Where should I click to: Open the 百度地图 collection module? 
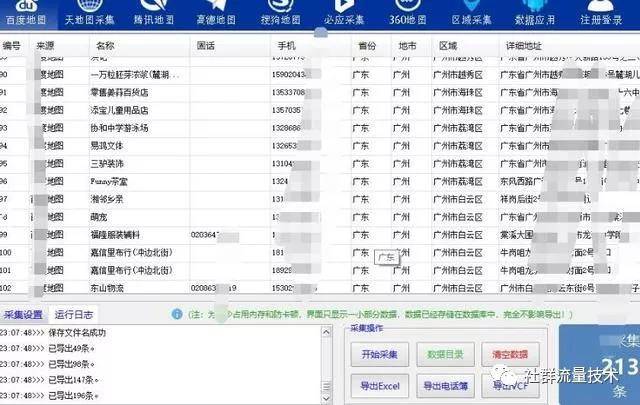point(26,13)
